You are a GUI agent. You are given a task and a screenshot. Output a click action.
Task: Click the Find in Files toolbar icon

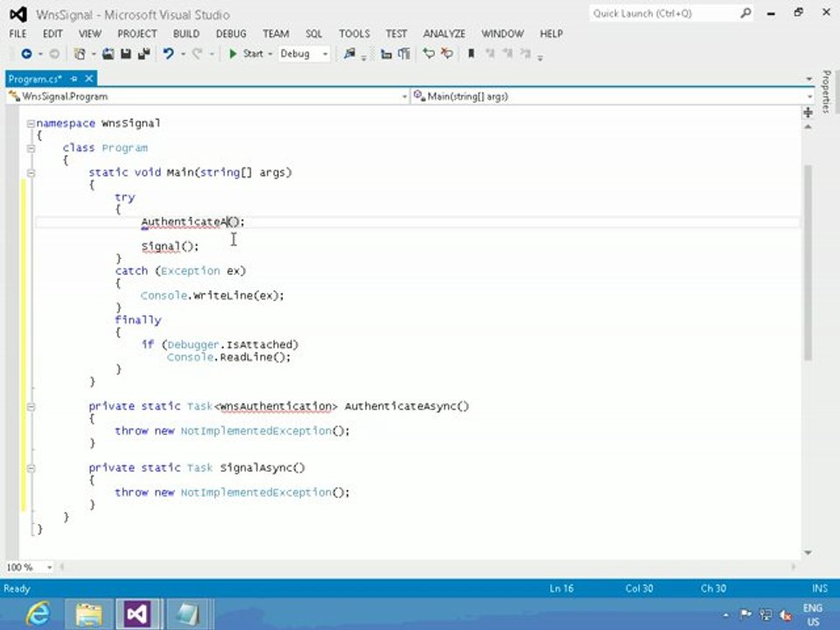tap(350, 53)
